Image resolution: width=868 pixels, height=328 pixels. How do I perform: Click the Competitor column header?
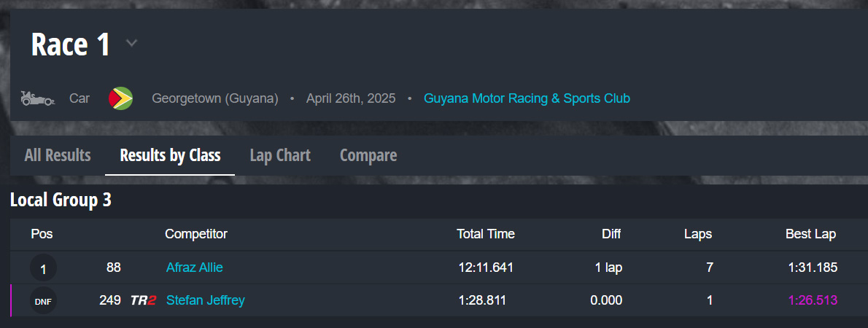196,234
